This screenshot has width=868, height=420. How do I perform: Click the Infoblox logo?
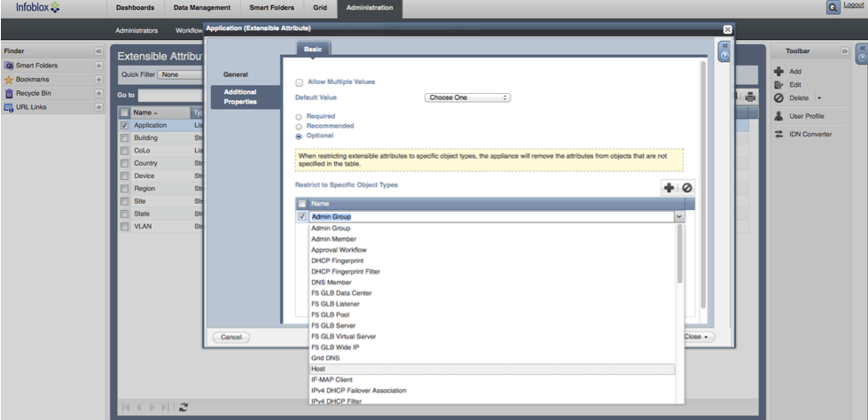(38, 8)
